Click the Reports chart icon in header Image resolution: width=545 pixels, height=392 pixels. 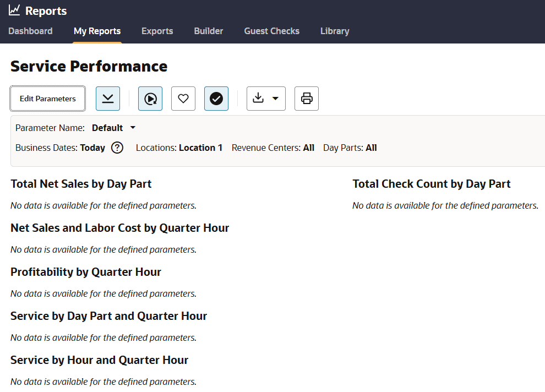click(x=14, y=10)
